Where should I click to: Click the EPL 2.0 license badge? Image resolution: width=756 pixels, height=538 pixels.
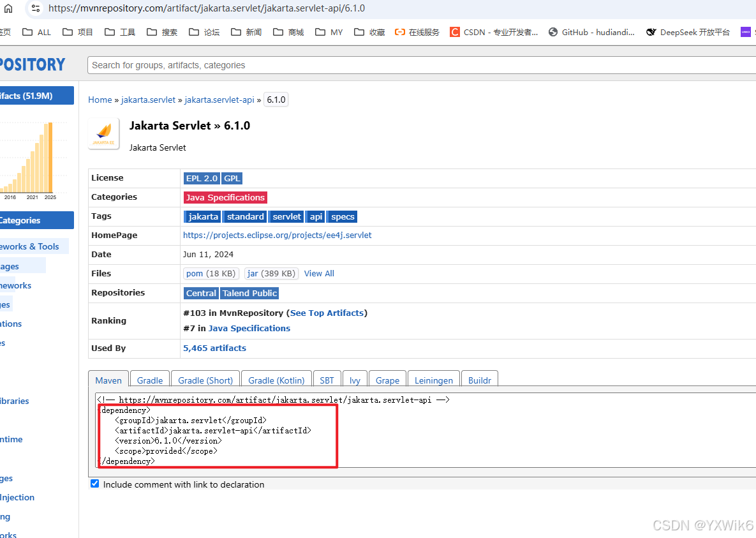click(x=202, y=179)
